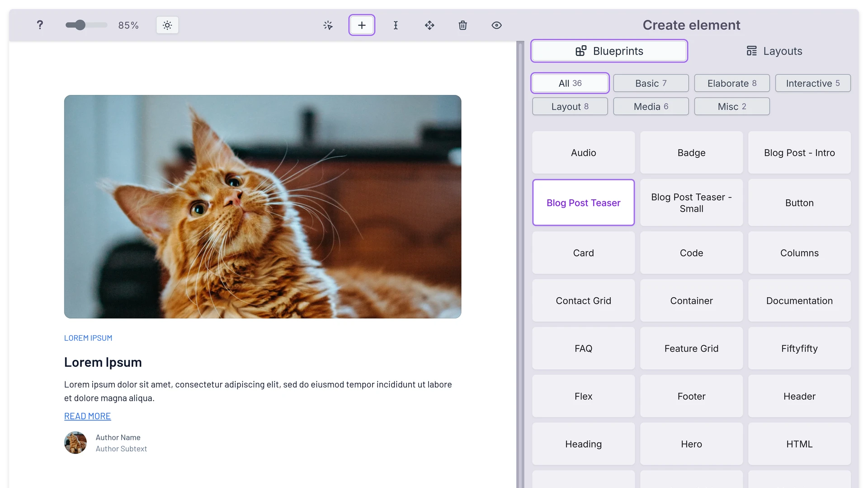This screenshot has height=488, width=868.
Task: Choose the Audio blueprint
Action: click(x=584, y=153)
